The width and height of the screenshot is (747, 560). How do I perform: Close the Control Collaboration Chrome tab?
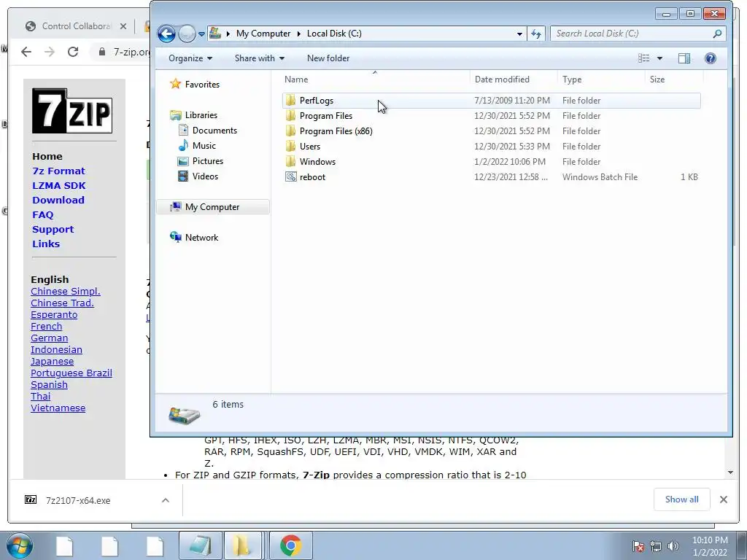[x=123, y=26]
